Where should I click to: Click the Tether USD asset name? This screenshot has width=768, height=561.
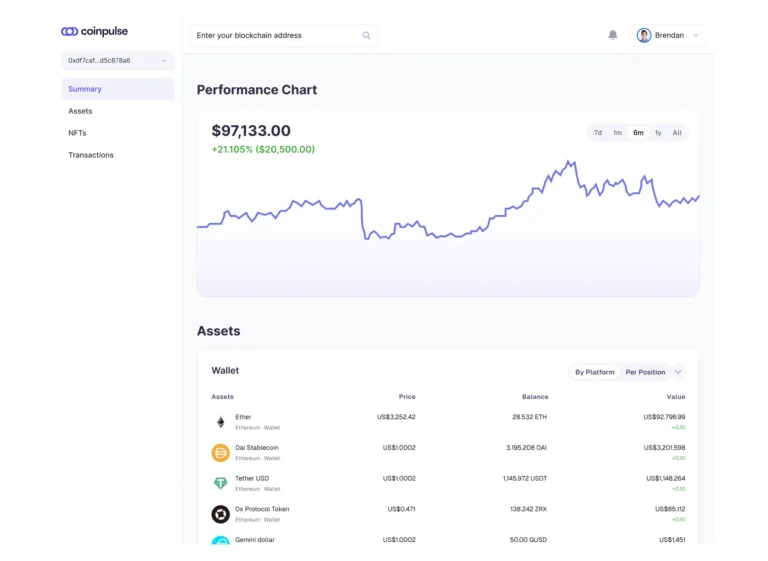pyautogui.click(x=252, y=479)
